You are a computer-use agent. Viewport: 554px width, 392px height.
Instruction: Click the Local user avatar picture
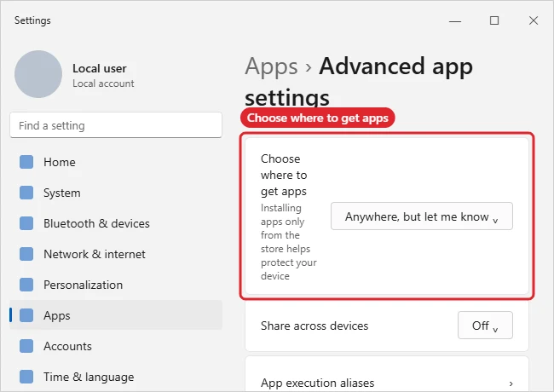pos(38,74)
